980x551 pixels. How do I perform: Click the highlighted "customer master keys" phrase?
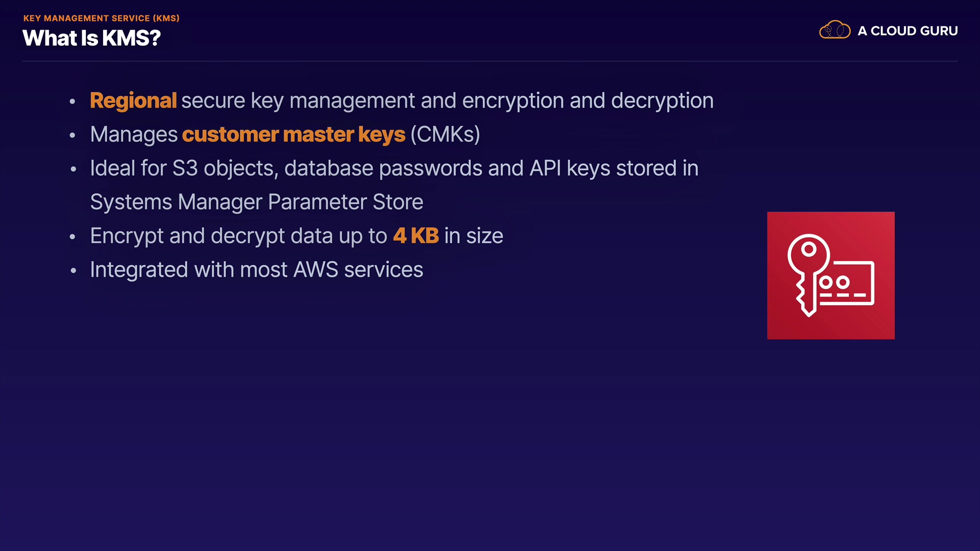293,135
